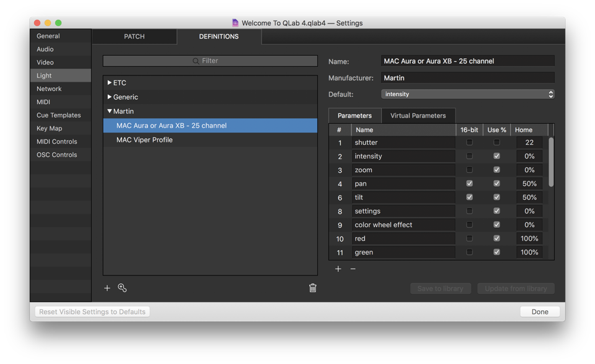595x364 pixels.
Task: Click the search library magnifier icon
Action: [x=122, y=288]
